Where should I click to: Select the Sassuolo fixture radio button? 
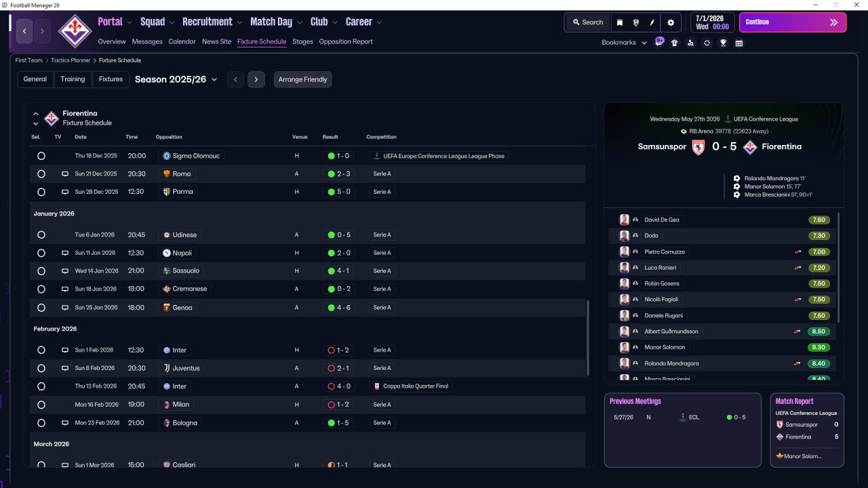tap(41, 271)
